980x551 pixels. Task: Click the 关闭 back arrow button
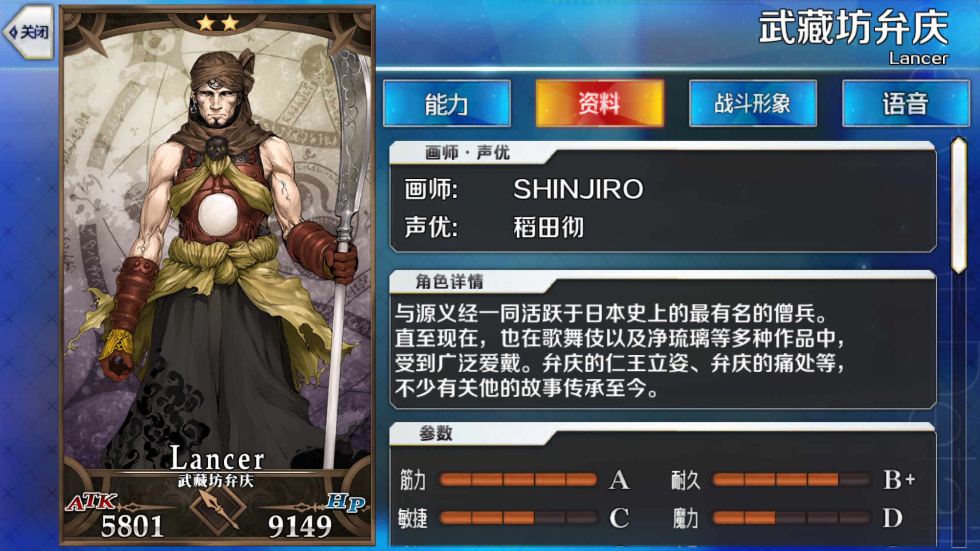tap(28, 32)
